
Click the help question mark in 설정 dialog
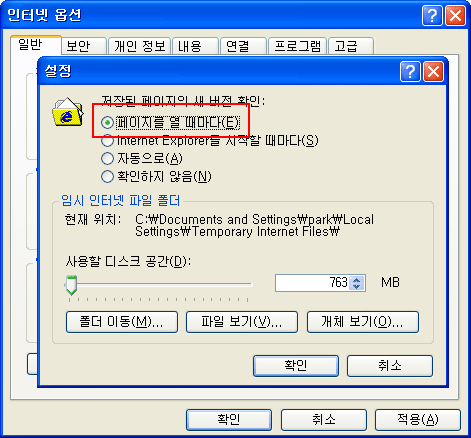[x=410, y=71]
